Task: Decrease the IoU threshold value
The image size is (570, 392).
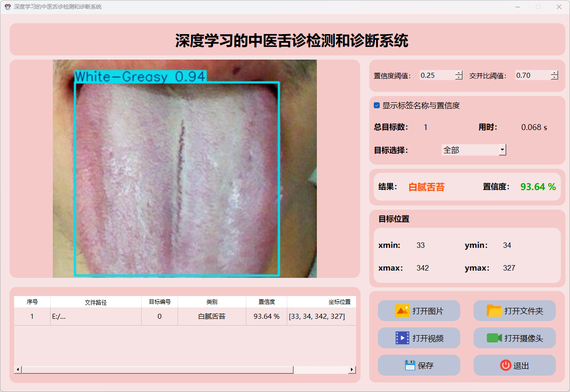Action: pos(554,78)
